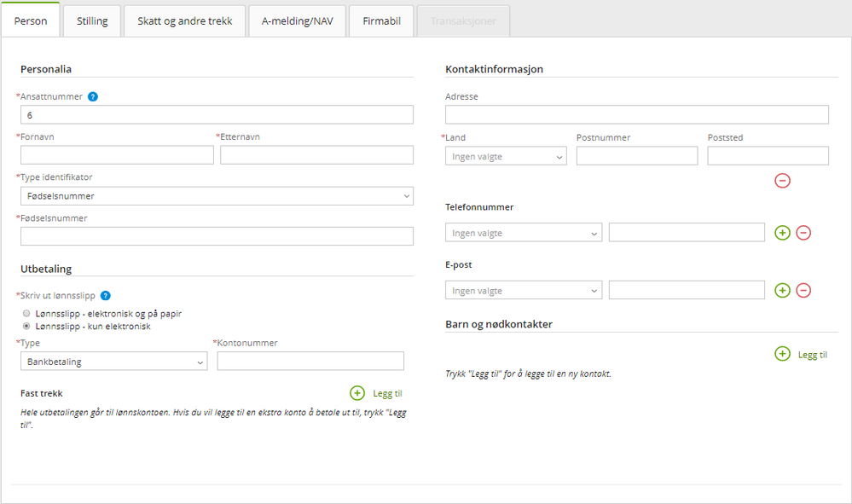Click the Kontonummer input field

click(310, 362)
